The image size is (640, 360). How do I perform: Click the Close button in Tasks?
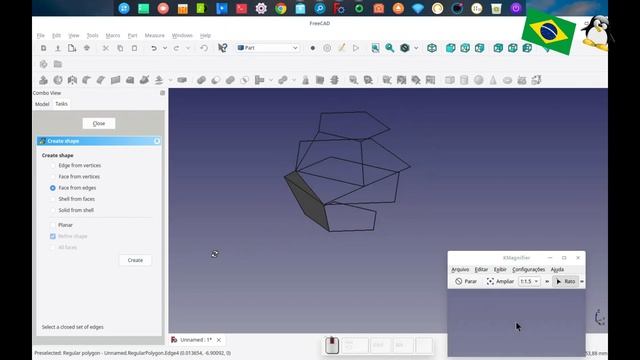click(x=99, y=123)
